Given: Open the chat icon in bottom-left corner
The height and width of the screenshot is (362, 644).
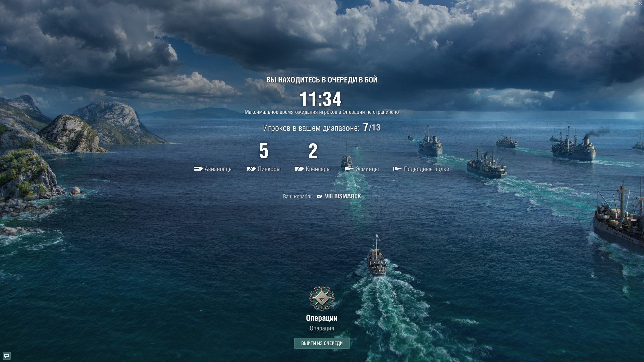Looking at the screenshot, I should pyautogui.click(x=7, y=356).
